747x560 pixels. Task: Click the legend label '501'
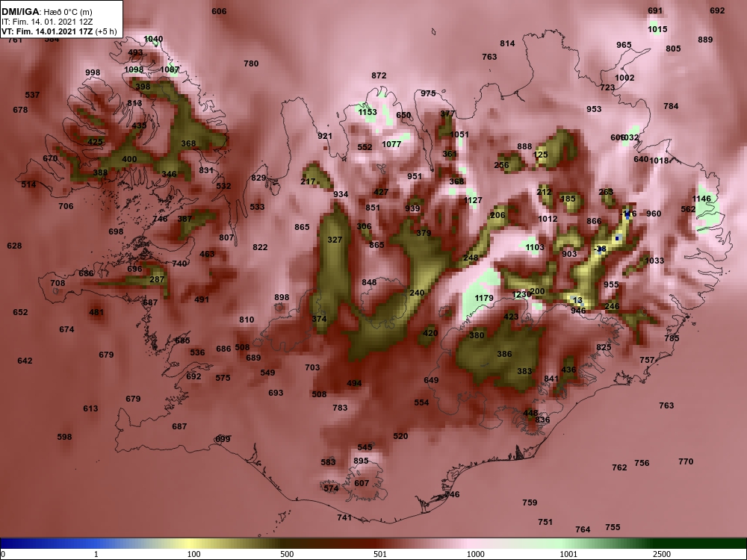380,554
